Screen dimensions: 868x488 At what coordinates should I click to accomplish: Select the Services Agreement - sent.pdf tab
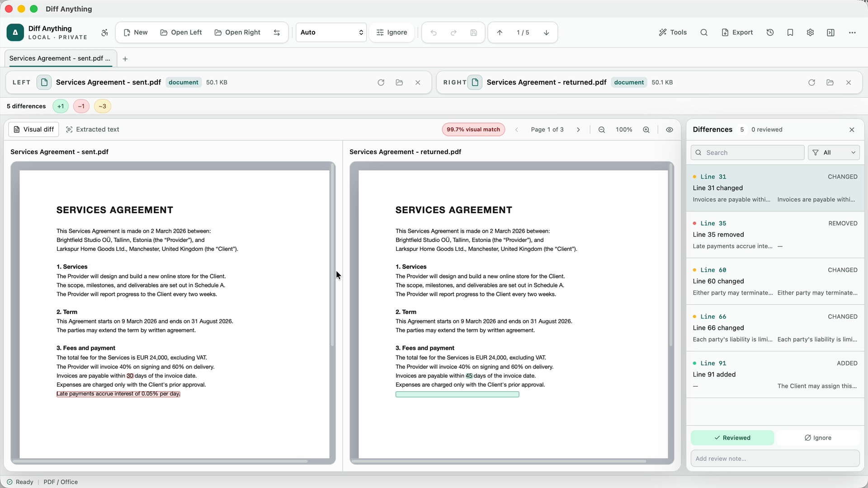(x=60, y=58)
